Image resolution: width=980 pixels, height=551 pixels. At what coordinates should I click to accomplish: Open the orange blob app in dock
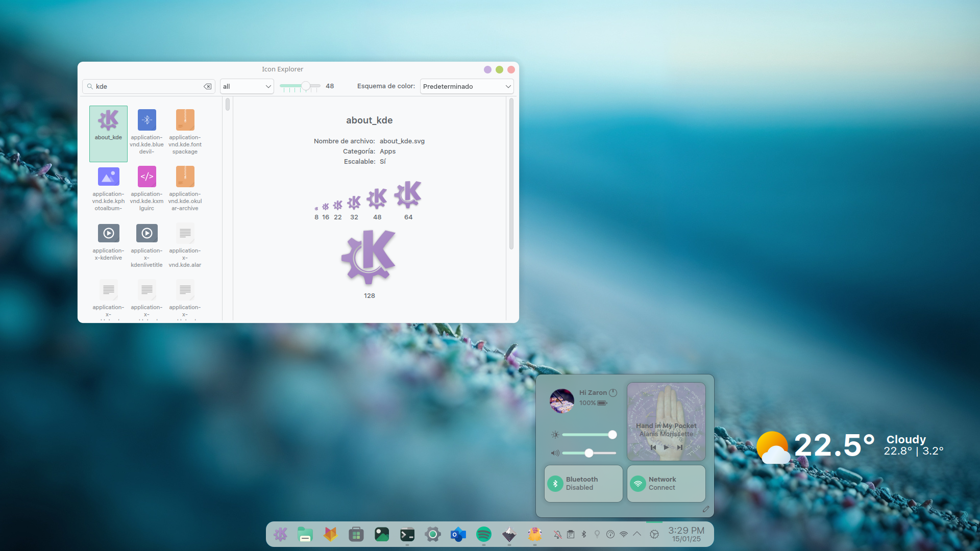[x=535, y=534]
